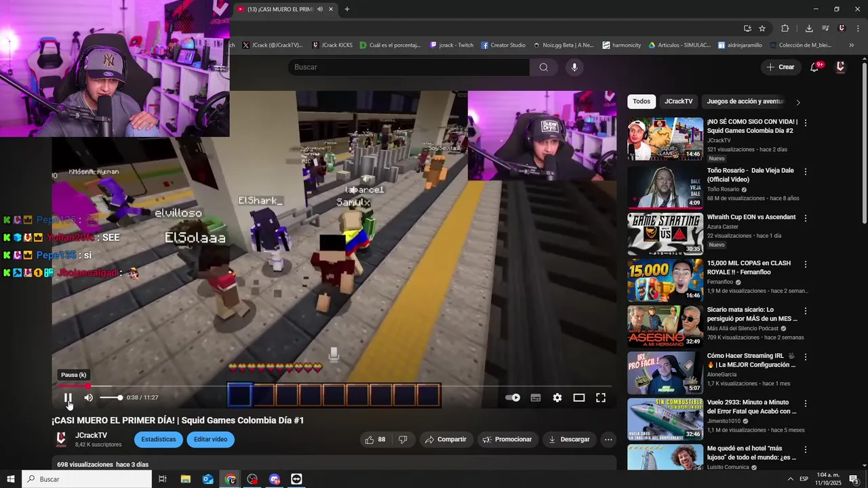Open Outlook from taskbar

pyautogui.click(x=208, y=479)
